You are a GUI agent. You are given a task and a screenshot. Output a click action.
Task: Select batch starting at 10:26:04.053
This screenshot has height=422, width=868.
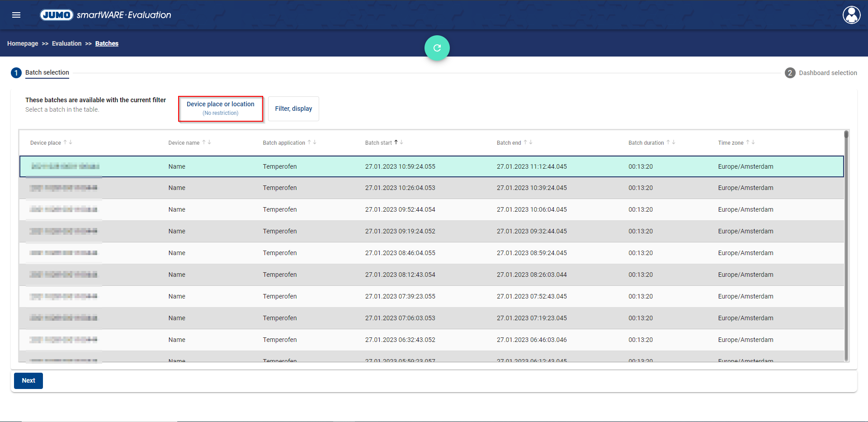(x=400, y=188)
